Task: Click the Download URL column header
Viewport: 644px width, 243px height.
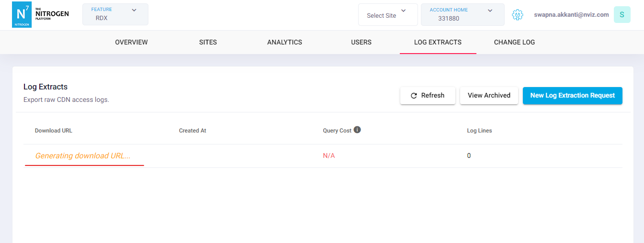Action: pyautogui.click(x=54, y=131)
